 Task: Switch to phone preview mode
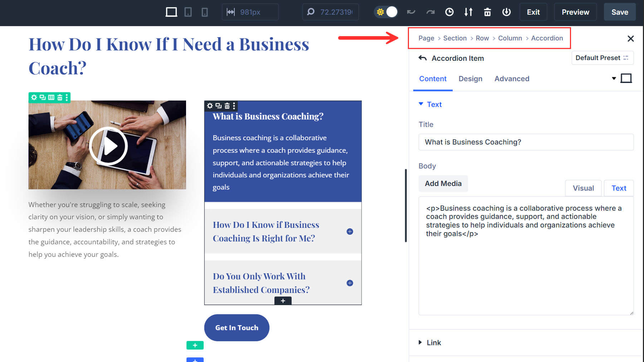click(x=205, y=12)
